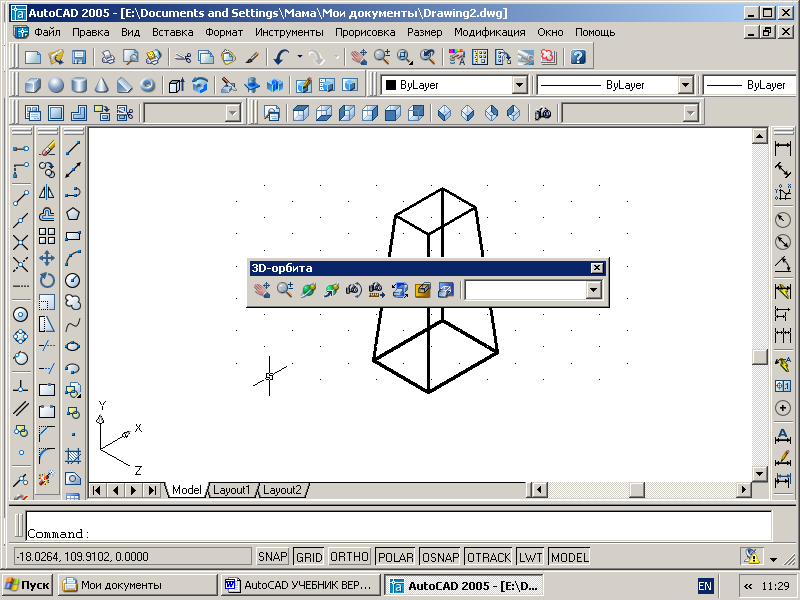This screenshot has height=600, width=800.
Task: Click the Save diskette icon
Action: [x=79, y=57]
